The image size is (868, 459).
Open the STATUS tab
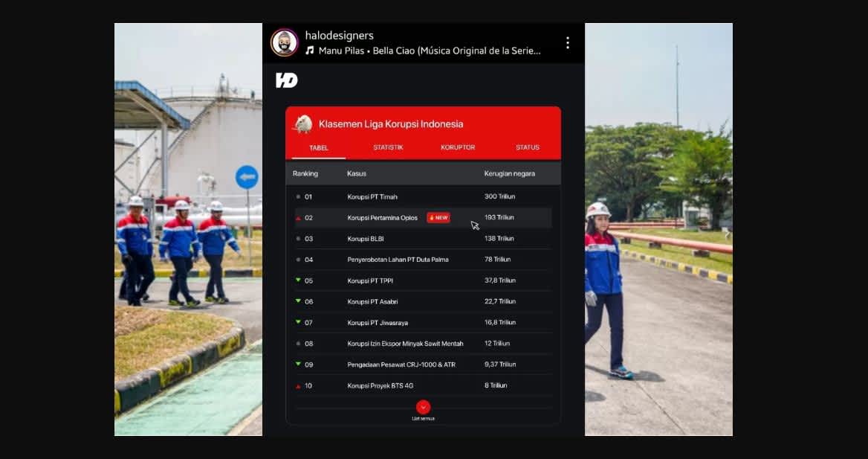coord(528,147)
